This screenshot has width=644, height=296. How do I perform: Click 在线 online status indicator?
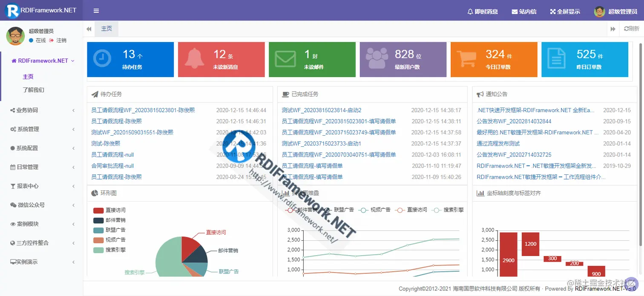pos(37,40)
